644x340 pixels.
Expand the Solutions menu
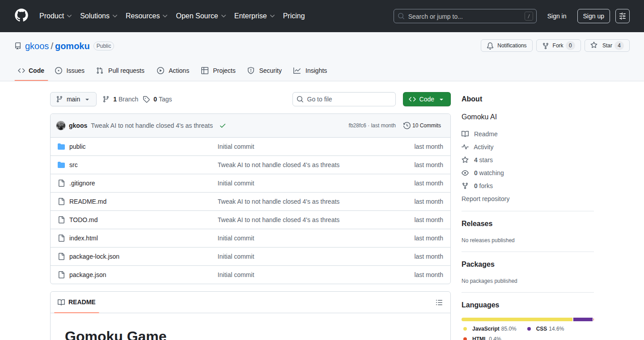[x=99, y=16]
